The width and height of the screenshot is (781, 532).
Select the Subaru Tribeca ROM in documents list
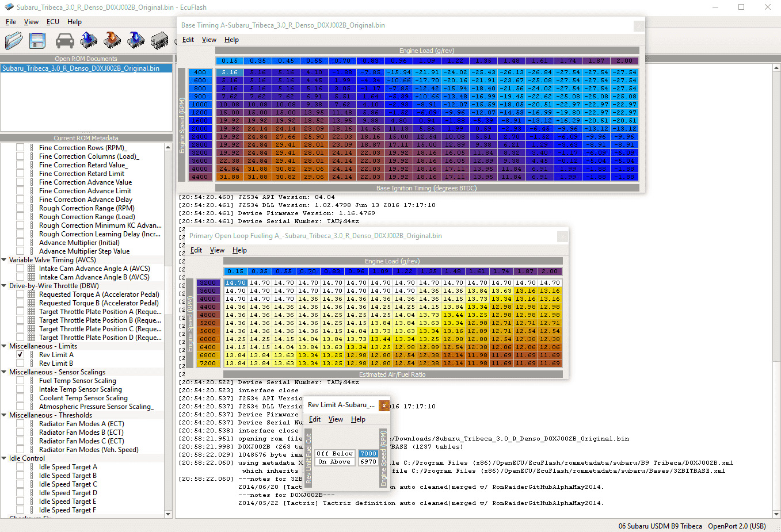pos(81,68)
